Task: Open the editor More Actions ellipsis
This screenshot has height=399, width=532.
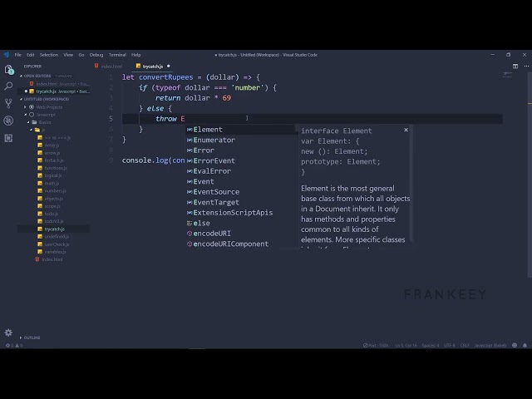Action: [x=526, y=66]
